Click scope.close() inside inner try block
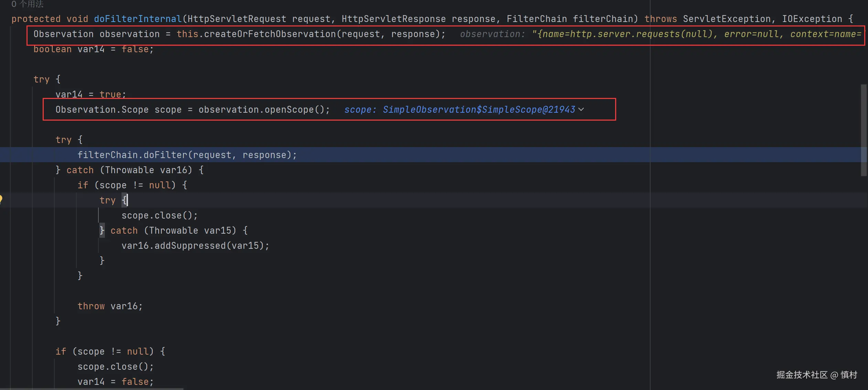 [159, 215]
